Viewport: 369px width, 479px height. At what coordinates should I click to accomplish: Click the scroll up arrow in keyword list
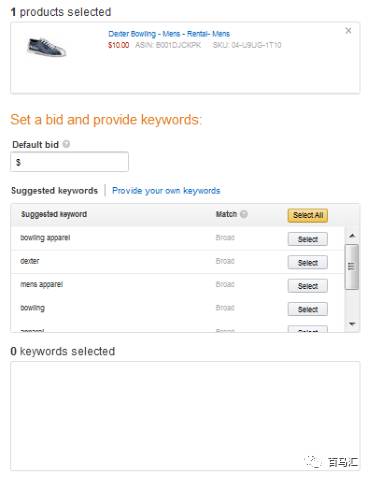352,236
